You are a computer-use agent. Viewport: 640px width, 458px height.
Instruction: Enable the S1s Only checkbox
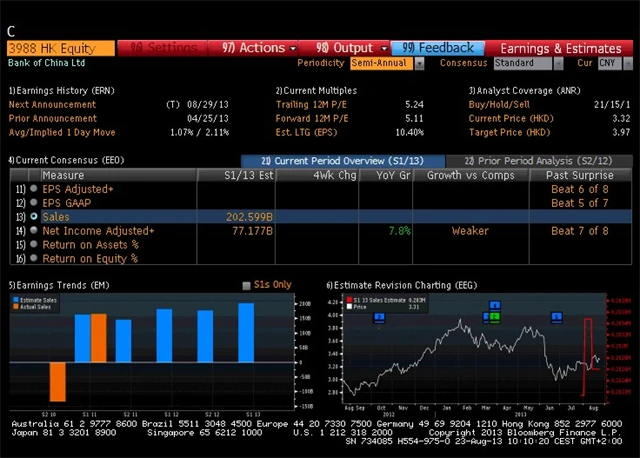click(x=247, y=285)
